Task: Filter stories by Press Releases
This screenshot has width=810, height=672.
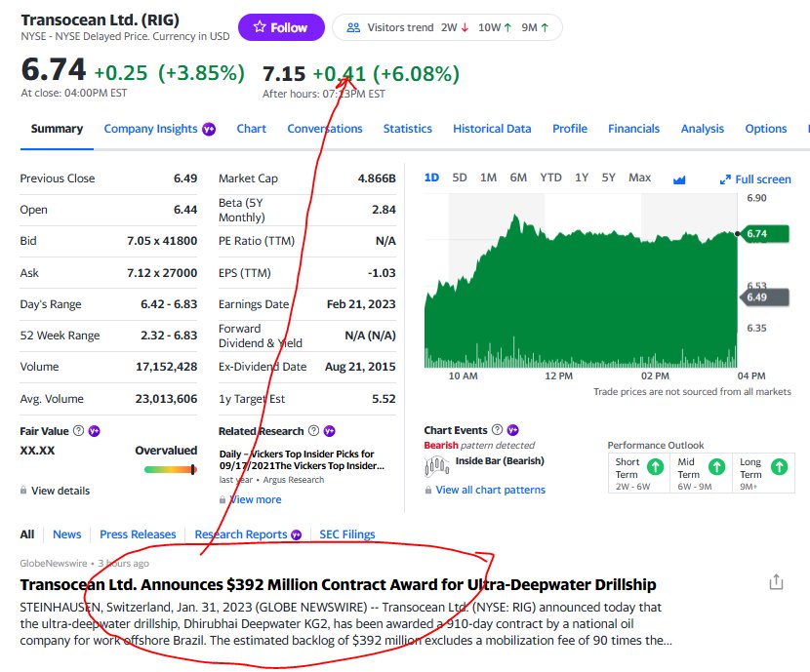Action: point(138,534)
